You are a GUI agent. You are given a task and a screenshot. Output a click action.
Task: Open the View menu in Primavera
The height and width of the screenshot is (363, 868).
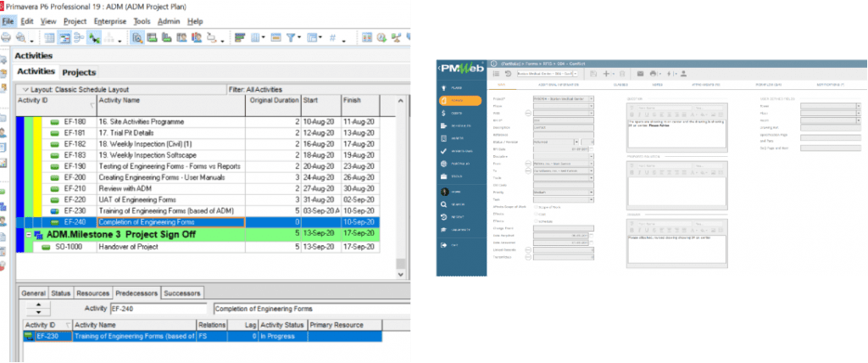coord(48,21)
